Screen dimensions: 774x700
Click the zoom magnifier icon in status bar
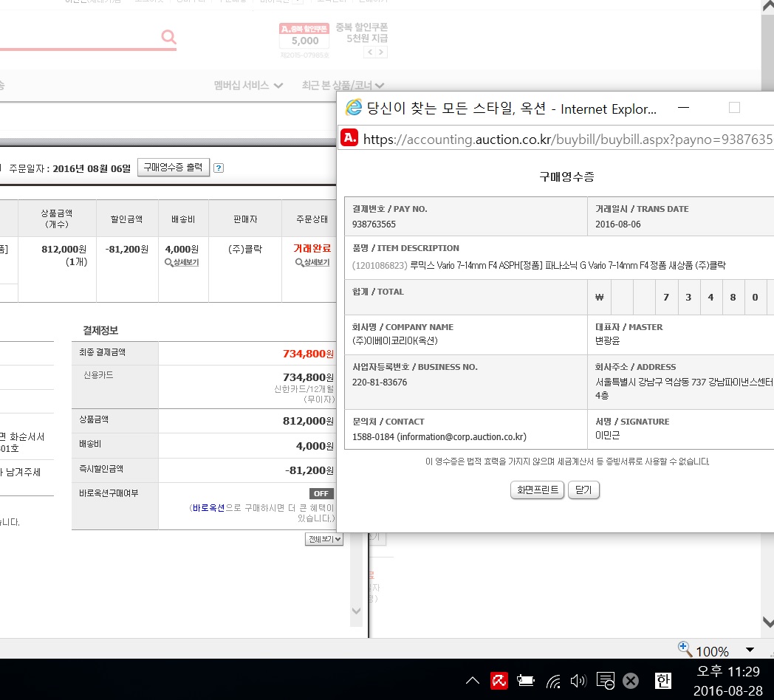coord(685,648)
